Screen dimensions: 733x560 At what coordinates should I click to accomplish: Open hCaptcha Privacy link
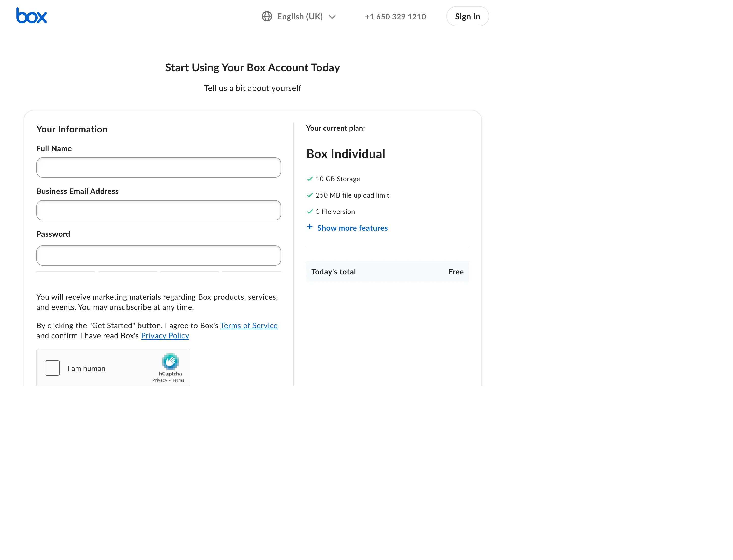tap(160, 380)
